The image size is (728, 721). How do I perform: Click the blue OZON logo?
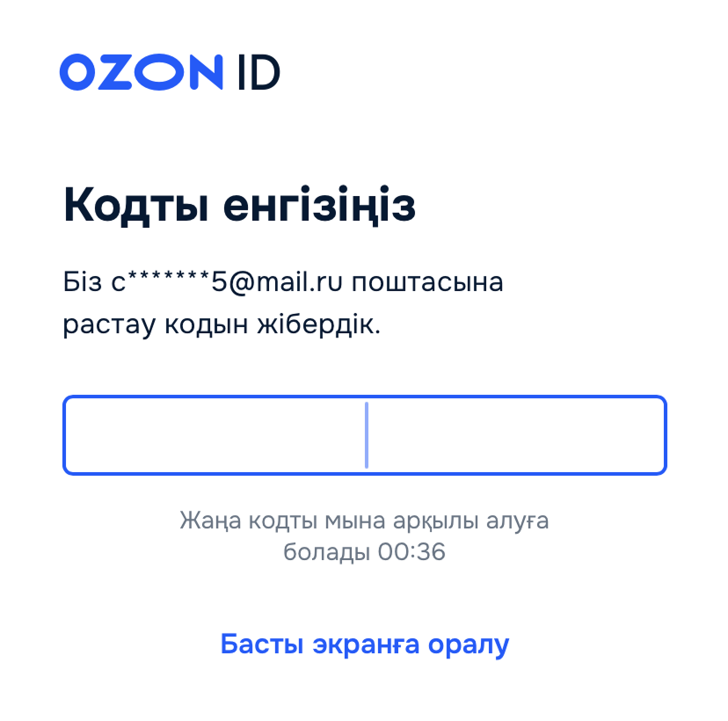142,72
